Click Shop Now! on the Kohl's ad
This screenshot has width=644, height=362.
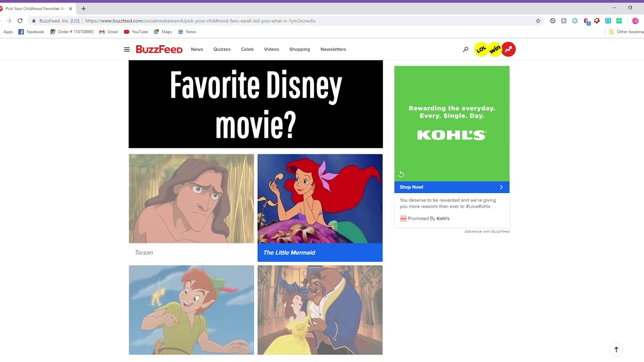click(411, 187)
